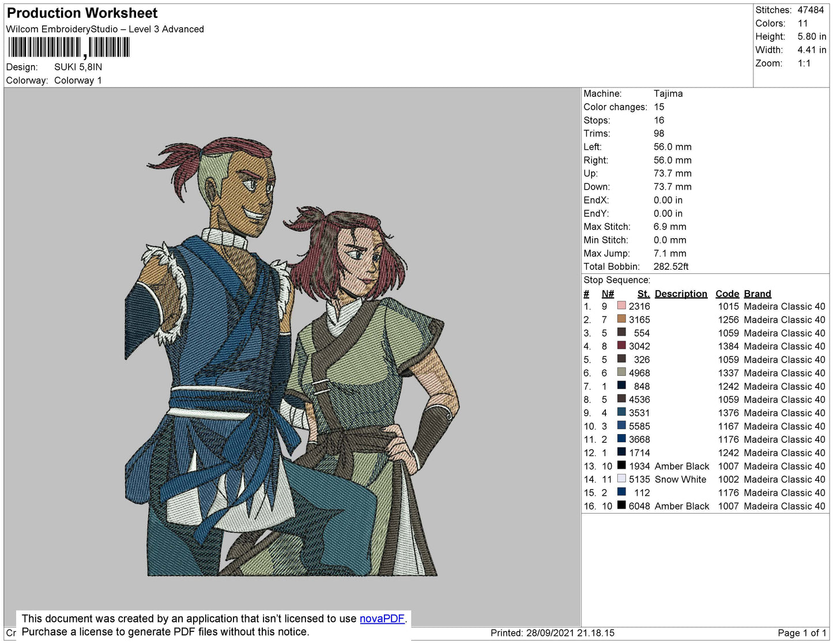Pick the maroon swatch in stop row 4
The width and height of the screenshot is (833, 644).
[621, 346]
